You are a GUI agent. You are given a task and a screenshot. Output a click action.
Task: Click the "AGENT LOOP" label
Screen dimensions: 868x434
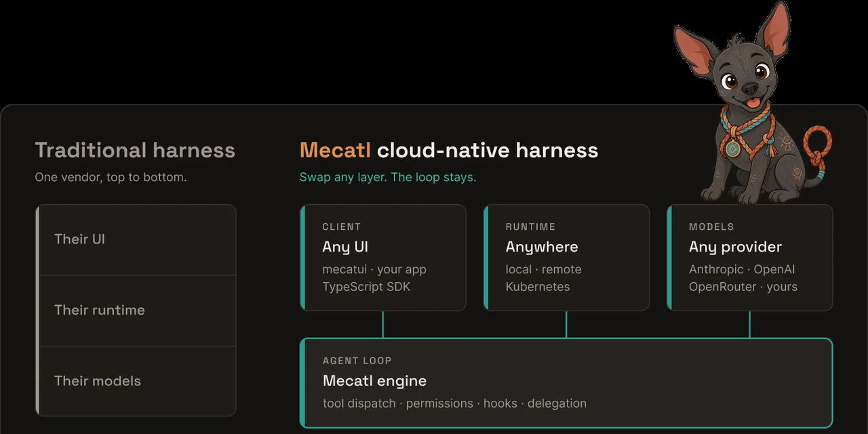point(357,361)
